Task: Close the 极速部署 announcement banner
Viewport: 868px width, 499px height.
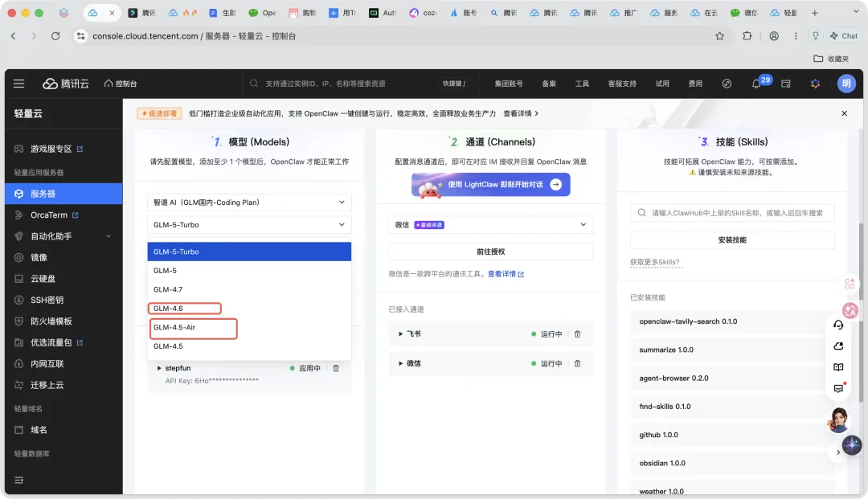Action: click(844, 113)
